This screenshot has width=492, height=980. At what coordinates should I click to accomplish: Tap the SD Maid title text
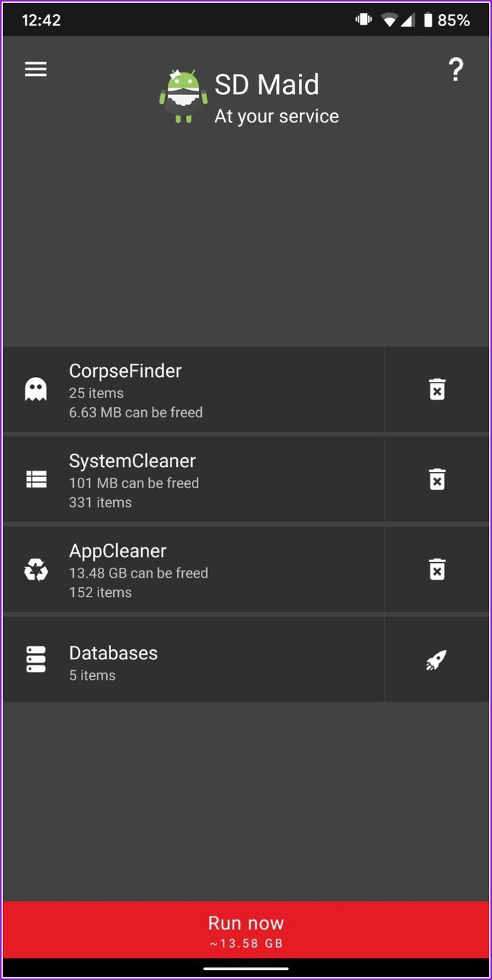tap(266, 85)
